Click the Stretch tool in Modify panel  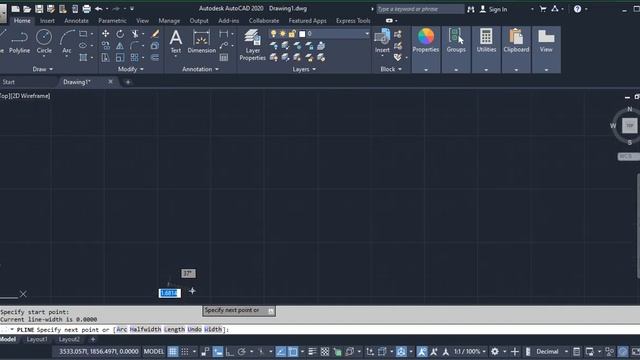coord(105,58)
